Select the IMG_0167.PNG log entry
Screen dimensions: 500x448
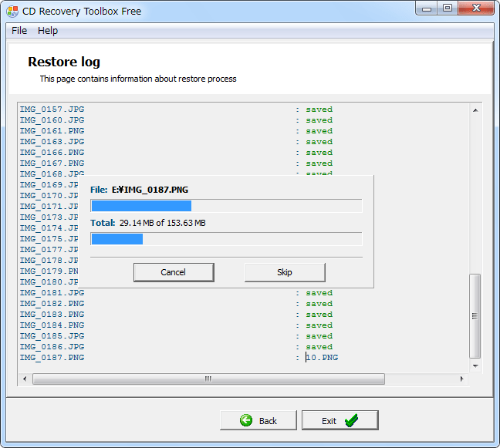click(x=52, y=163)
